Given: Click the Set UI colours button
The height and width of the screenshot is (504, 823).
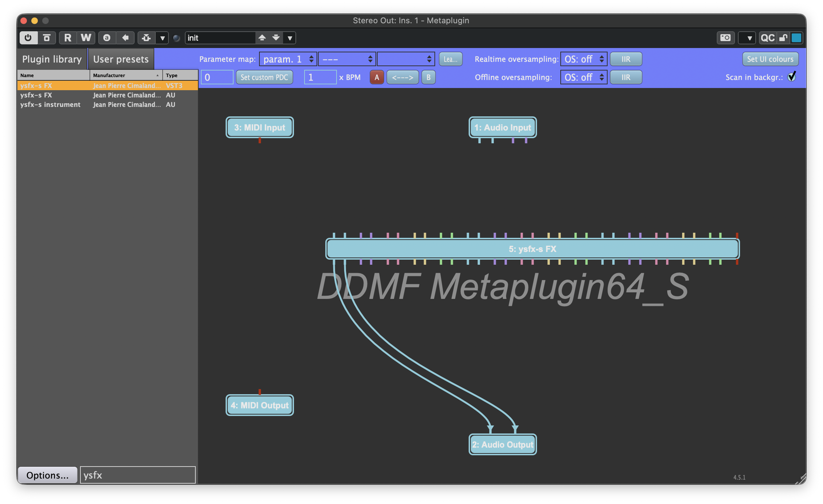Looking at the screenshot, I should click(770, 59).
